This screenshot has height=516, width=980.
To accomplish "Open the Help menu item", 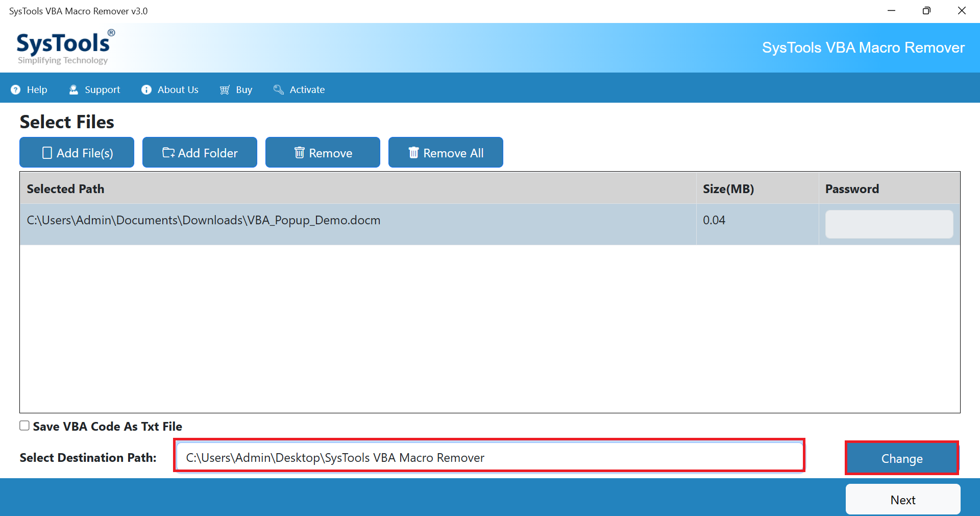I will pyautogui.click(x=30, y=90).
